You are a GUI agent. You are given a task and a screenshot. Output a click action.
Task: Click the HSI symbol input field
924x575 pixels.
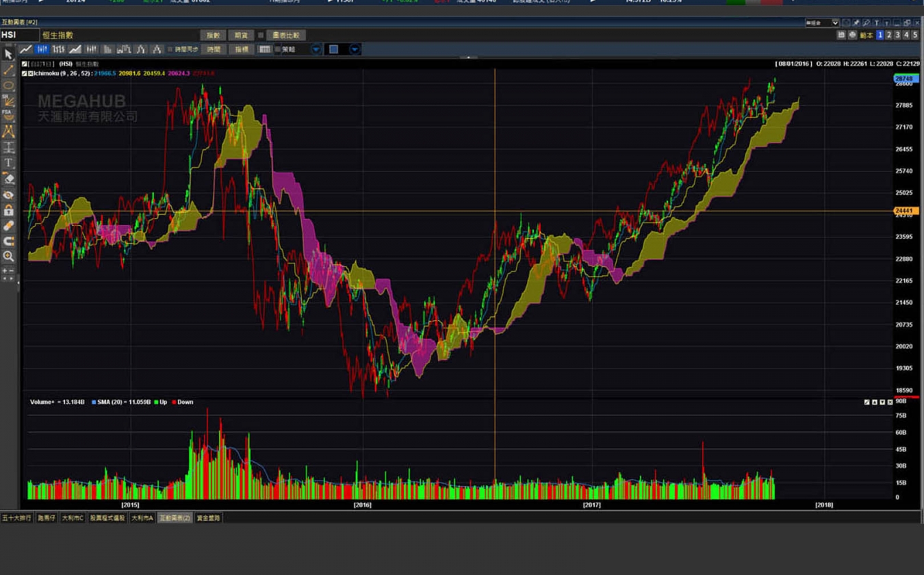19,35
